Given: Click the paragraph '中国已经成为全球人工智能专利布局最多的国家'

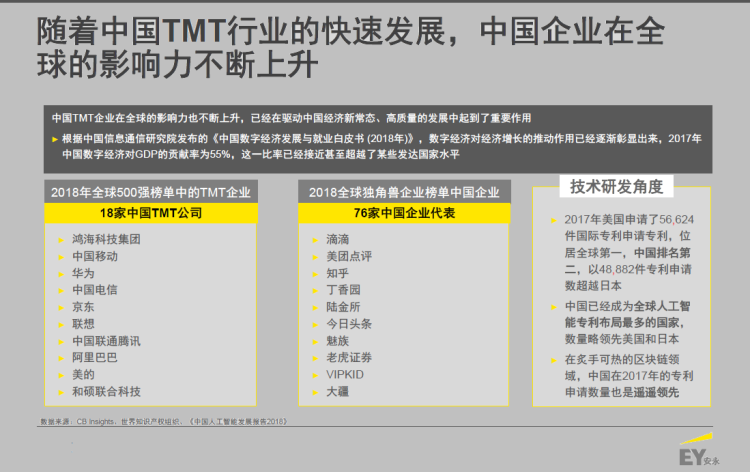Looking at the screenshot, I should coord(628,323).
